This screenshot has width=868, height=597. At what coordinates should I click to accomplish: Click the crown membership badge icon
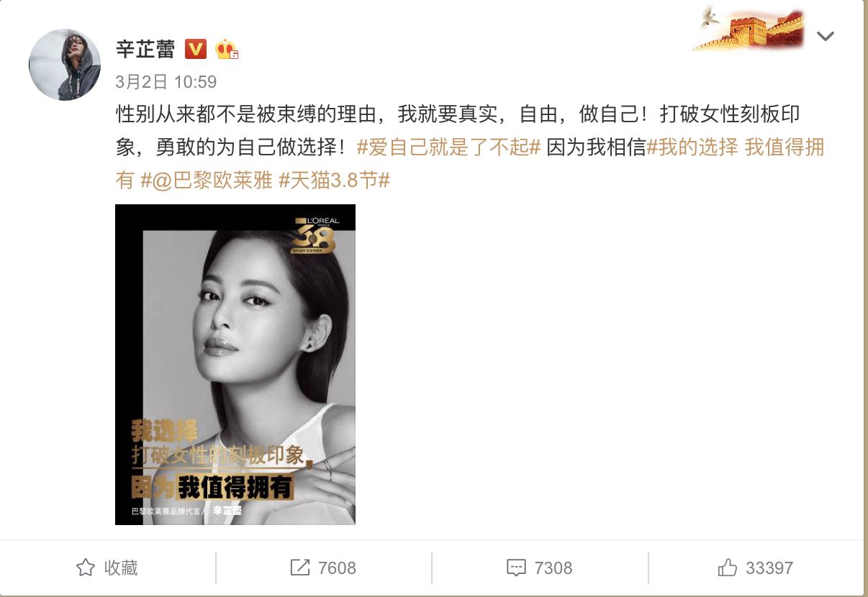tap(226, 49)
